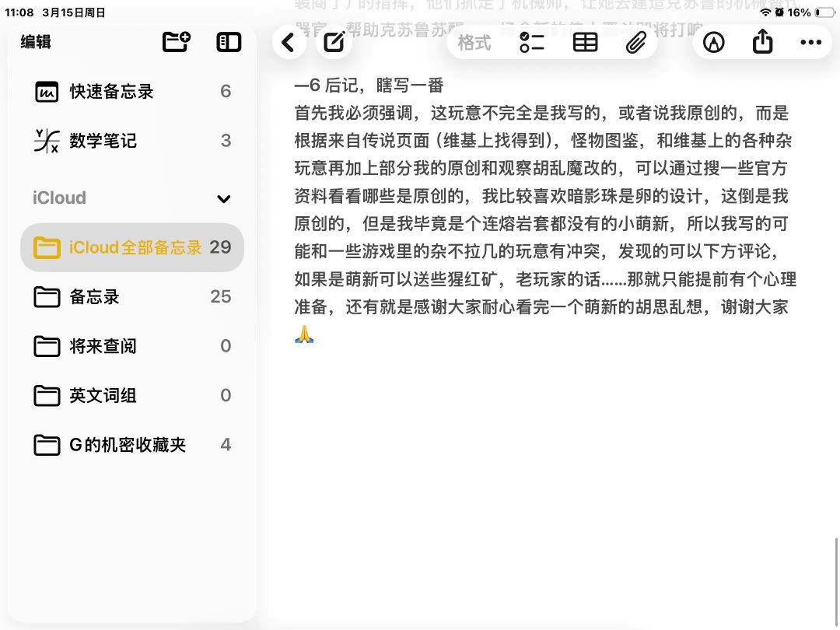The image size is (840, 630).
Task: Share this note
Action: tap(762, 41)
